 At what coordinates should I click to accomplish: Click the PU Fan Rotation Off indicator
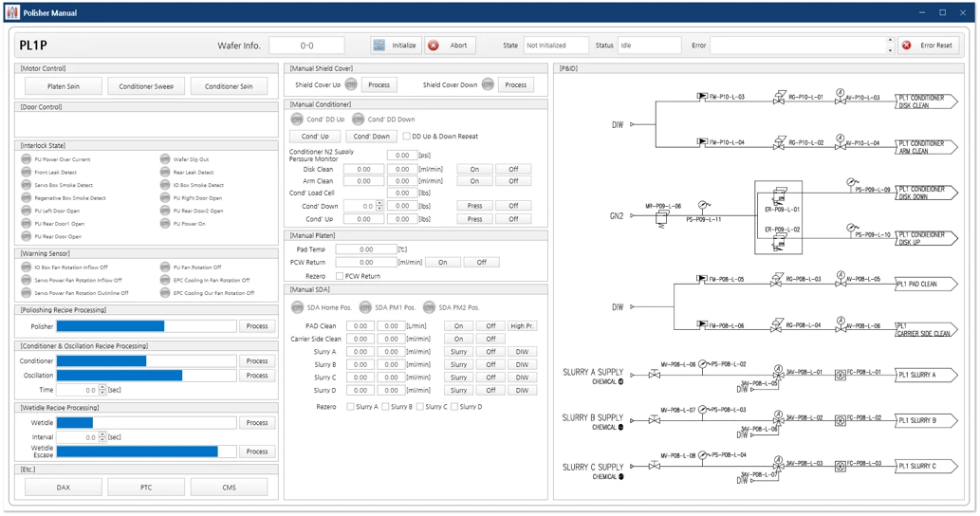pos(165,267)
